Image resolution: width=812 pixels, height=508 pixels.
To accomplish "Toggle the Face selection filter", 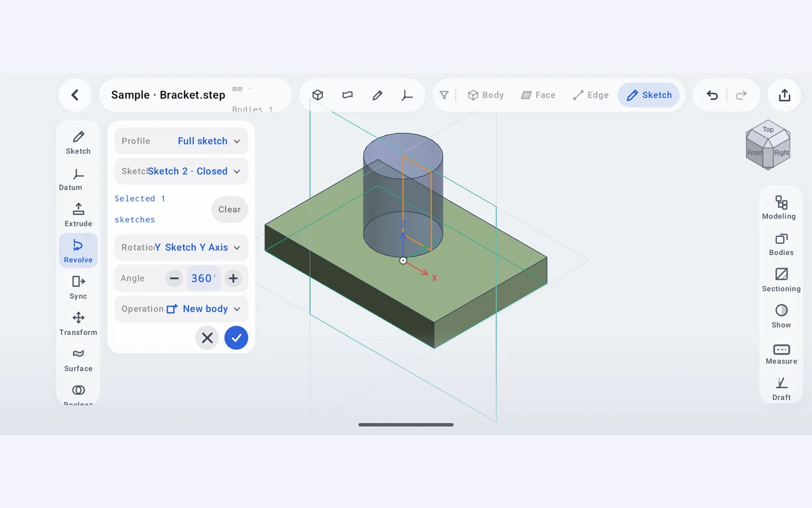I will [x=538, y=95].
